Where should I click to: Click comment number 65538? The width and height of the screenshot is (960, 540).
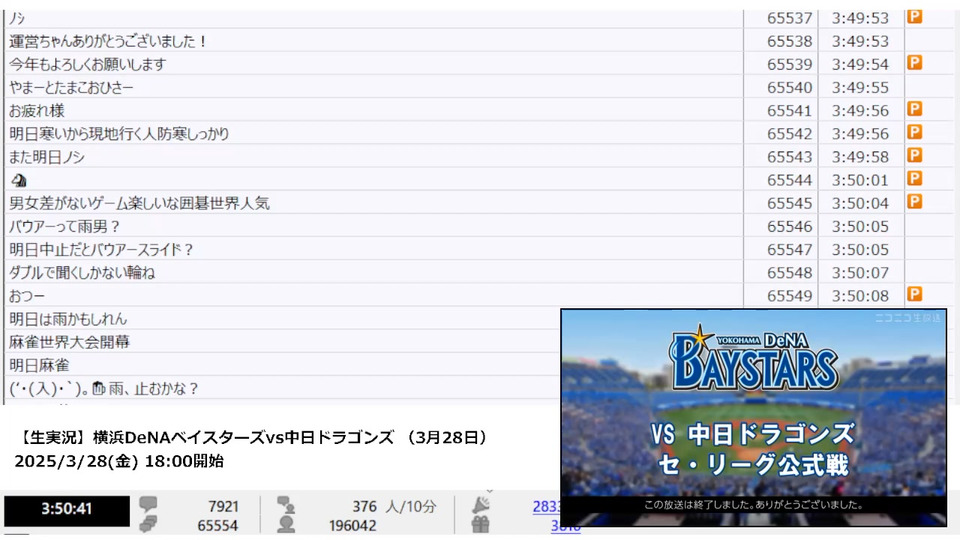coord(789,41)
